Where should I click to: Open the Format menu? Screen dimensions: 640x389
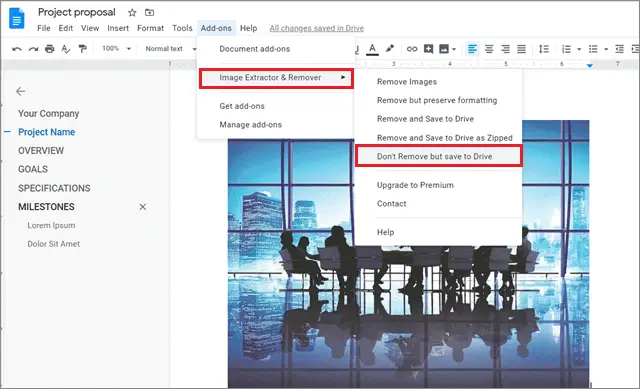tap(150, 28)
